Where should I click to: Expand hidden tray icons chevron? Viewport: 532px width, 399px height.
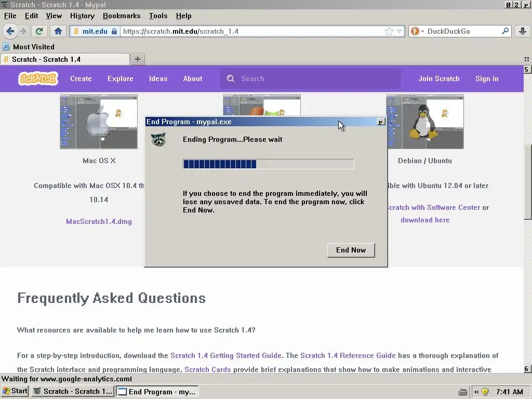pyautogui.click(x=476, y=392)
